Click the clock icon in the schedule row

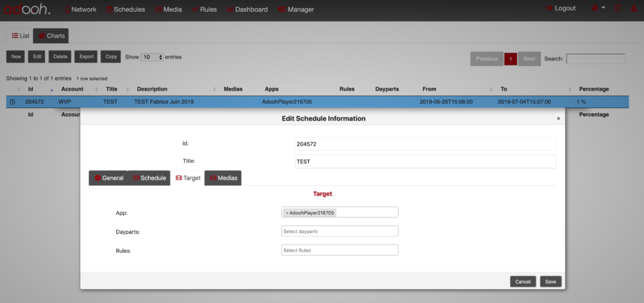pyautogui.click(x=12, y=102)
